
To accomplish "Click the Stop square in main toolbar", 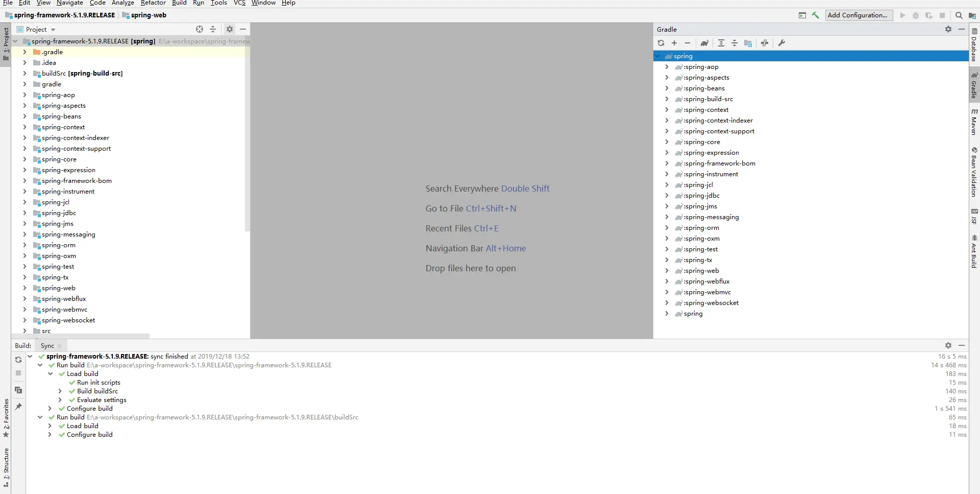I will (x=942, y=15).
